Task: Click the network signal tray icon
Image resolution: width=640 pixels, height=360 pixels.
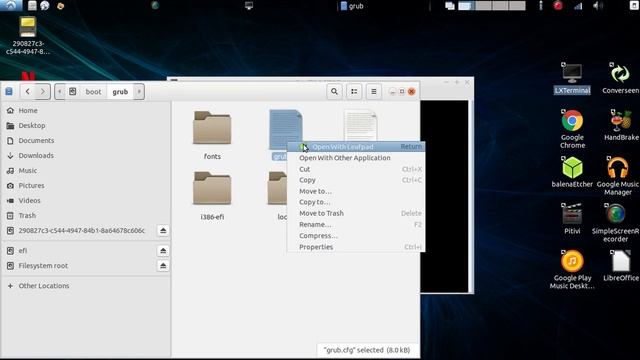Action: 578,6
